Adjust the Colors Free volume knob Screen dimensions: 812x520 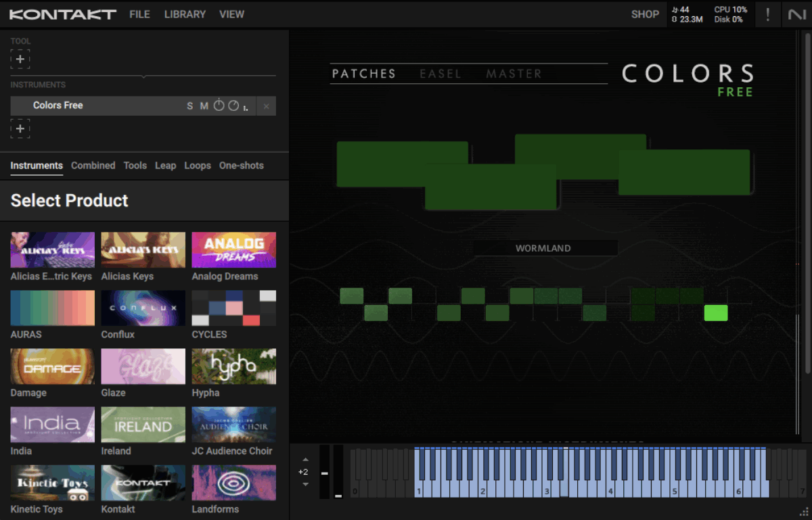pyautogui.click(x=233, y=105)
